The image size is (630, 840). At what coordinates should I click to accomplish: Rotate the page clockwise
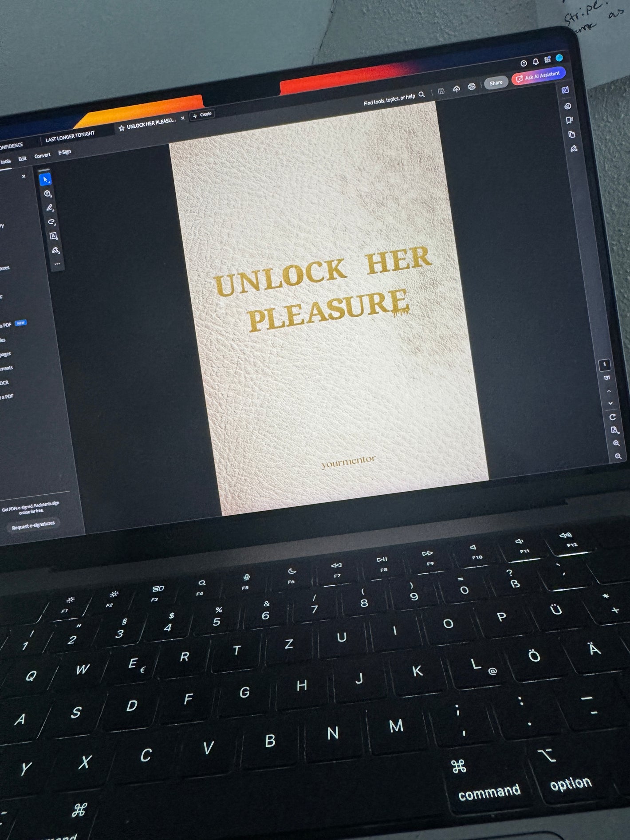coord(612,417)
